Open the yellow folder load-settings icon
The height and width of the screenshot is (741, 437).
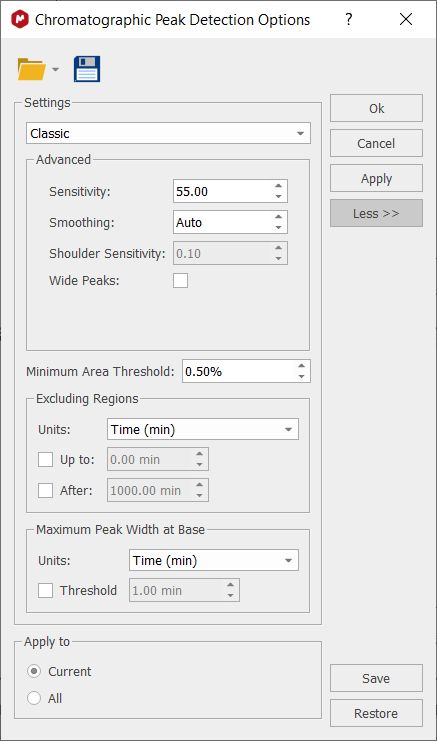31,69
